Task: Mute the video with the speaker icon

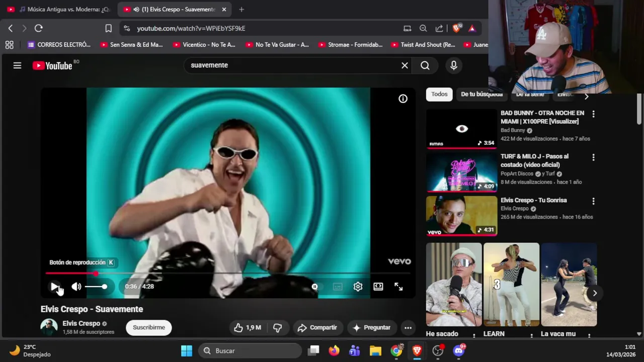Action: (76, 287)
